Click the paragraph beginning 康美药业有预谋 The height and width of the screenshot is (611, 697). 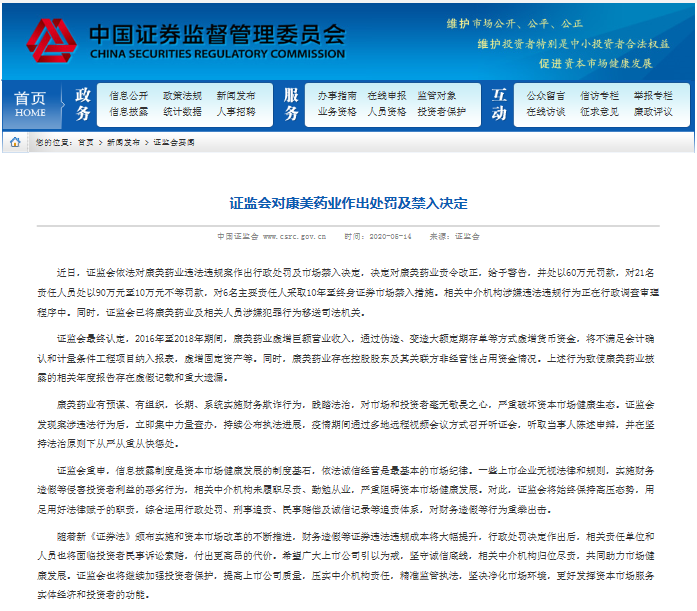348,424
